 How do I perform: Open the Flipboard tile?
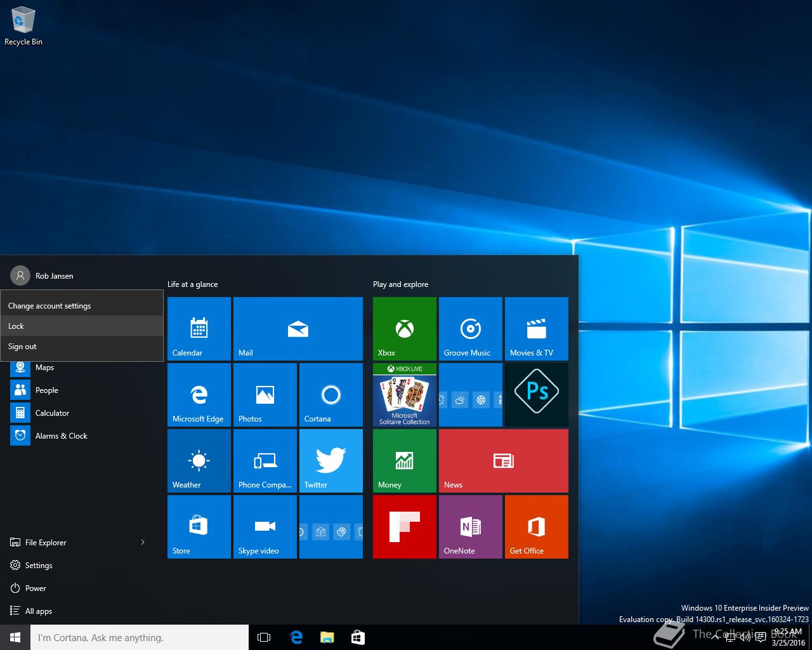coord(405,527)
